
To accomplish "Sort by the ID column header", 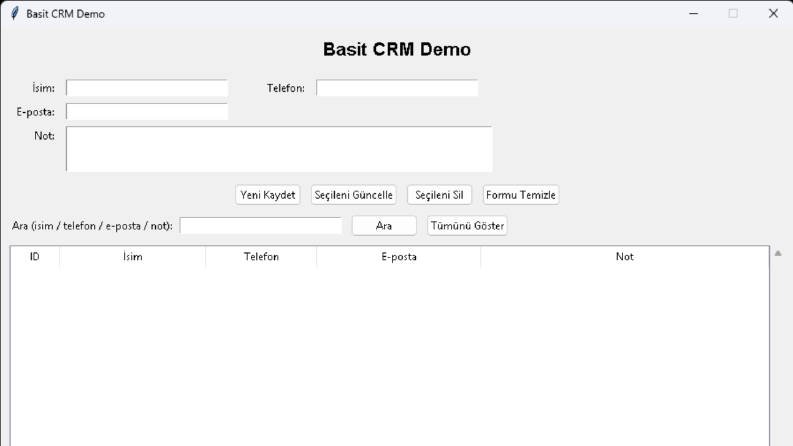I will [34, 256].
